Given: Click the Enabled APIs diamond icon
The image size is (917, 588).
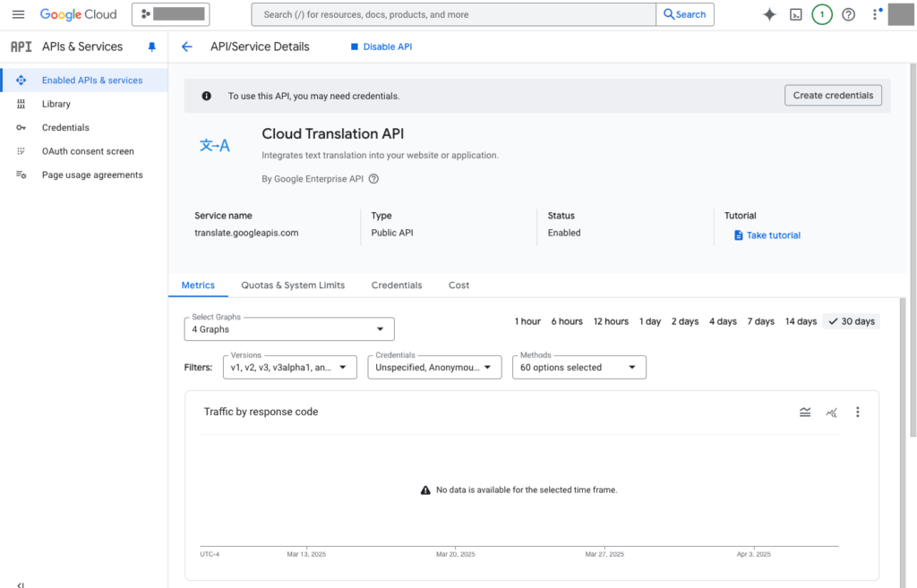Looking at the screenshot, I should coord(21,80).
